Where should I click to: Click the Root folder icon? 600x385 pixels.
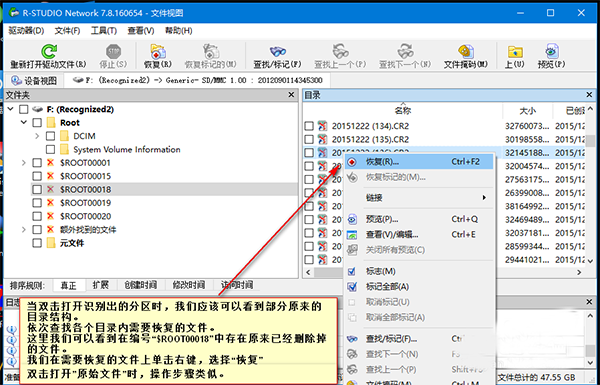pos(51,122)
